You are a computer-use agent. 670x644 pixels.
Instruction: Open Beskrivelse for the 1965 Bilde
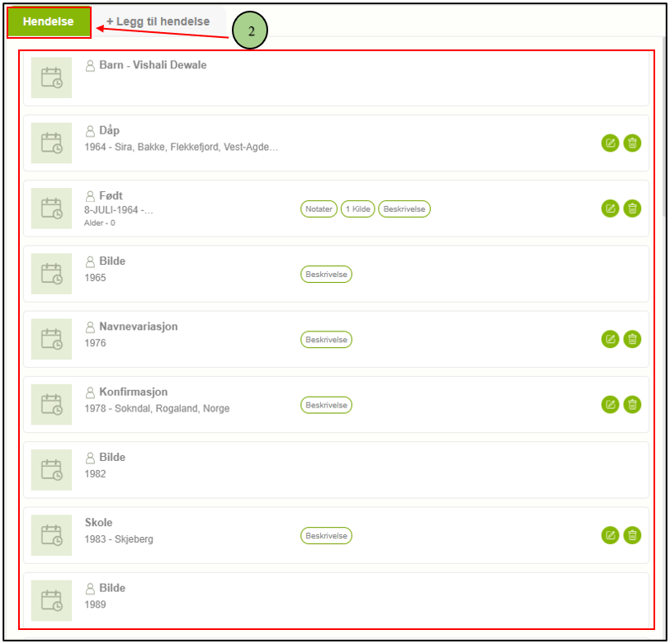326,275
